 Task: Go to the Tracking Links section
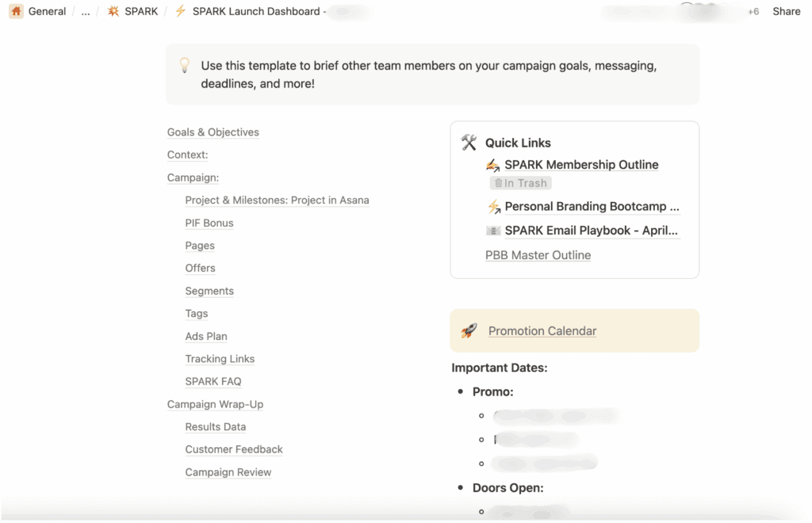(x=220, y=358)
